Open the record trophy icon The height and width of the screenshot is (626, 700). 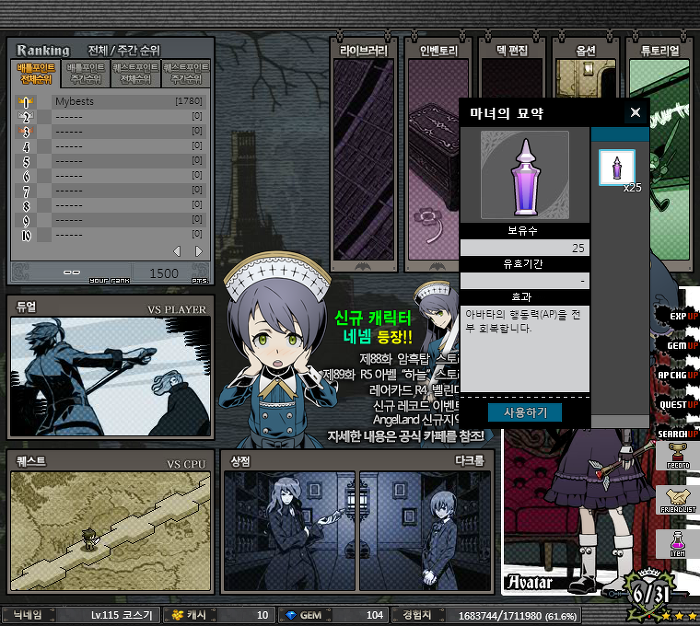pyautogui.click(x=678, y=456)
